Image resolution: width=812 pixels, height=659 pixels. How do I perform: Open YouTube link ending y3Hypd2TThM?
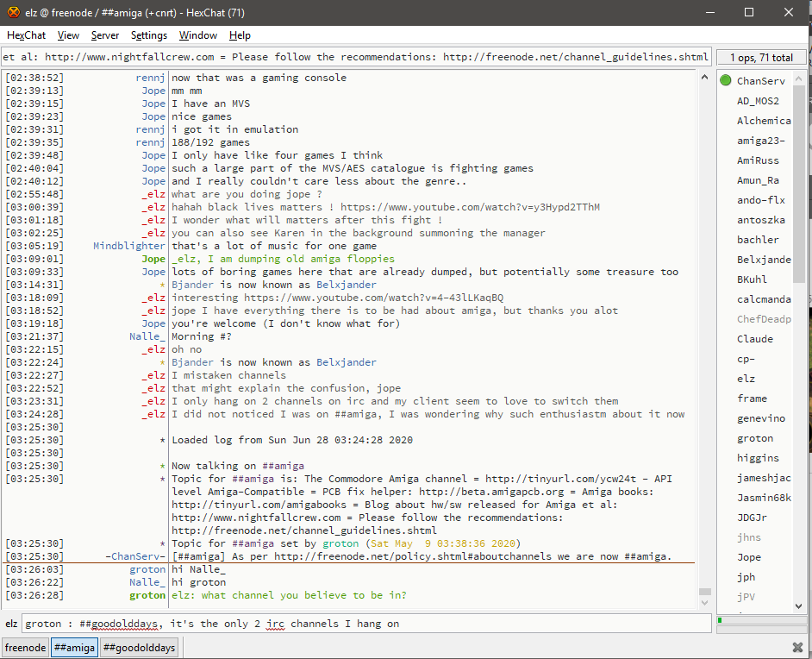coord(470,207)
